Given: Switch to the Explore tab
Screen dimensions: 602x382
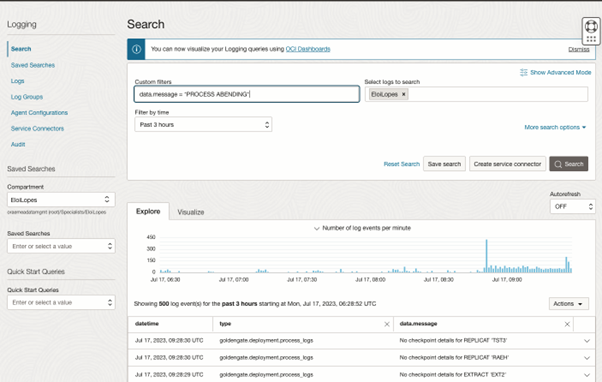Looking at the screenshot, I should [148, 212].
